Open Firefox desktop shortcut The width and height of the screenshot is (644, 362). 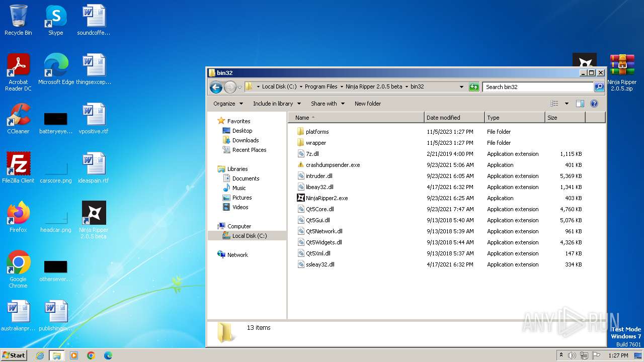tap(18, 217)
